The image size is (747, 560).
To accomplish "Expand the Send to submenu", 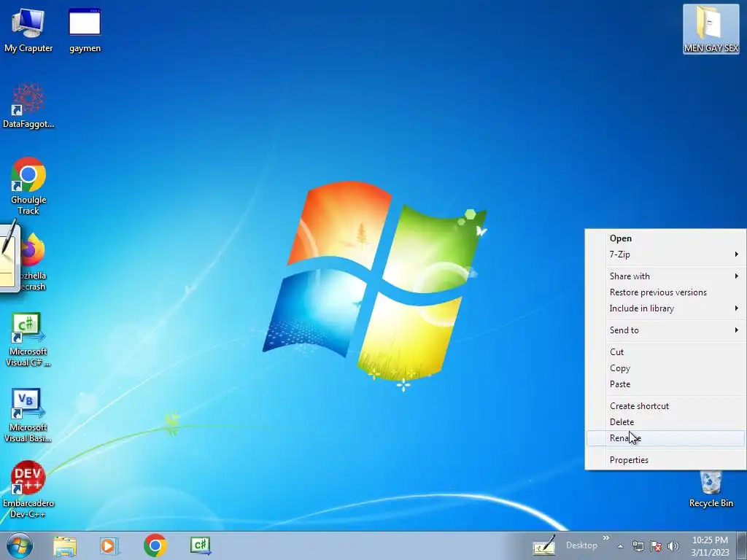I will point(666,330).
